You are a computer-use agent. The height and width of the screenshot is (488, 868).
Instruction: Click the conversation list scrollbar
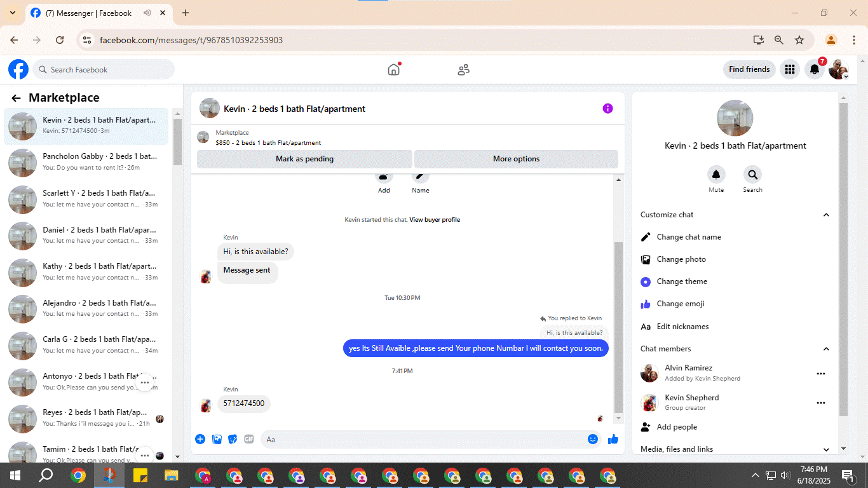point(177,142)
